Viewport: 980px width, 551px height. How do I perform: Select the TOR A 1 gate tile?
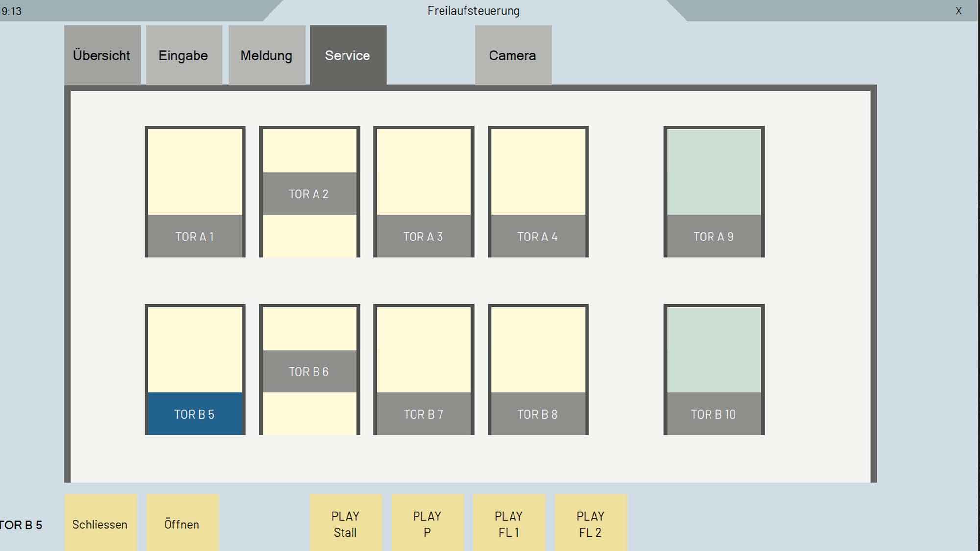pyautogui.click(x=195, y=192)
